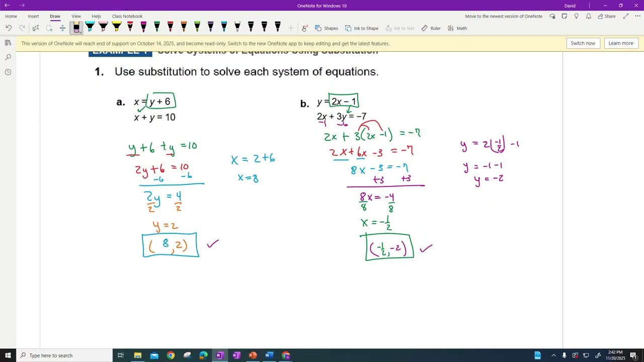
Task: Activate the text selection cursor tool
Action: (36, 28)
